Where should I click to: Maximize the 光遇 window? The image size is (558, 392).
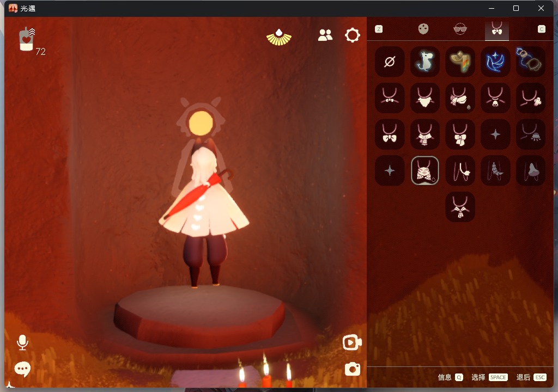coord(516,8)
